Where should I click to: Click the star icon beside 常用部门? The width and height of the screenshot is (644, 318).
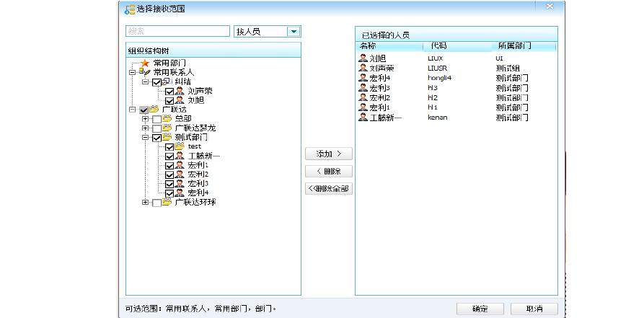[x=144, y=63]
